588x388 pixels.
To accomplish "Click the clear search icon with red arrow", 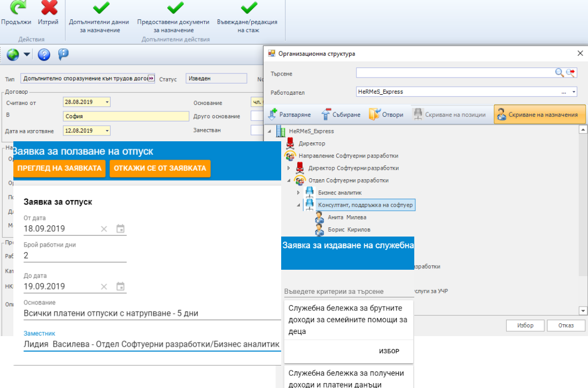I will [570, 72].
